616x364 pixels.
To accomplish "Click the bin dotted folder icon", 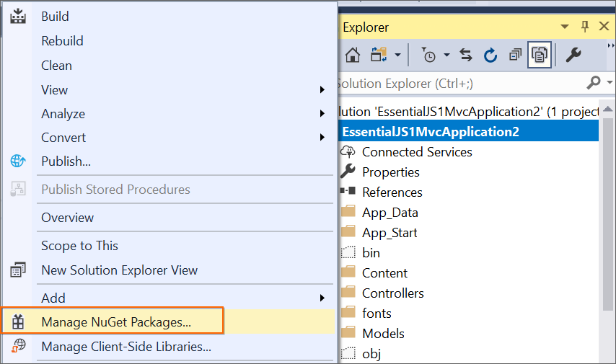I will (x=348, y=252).
